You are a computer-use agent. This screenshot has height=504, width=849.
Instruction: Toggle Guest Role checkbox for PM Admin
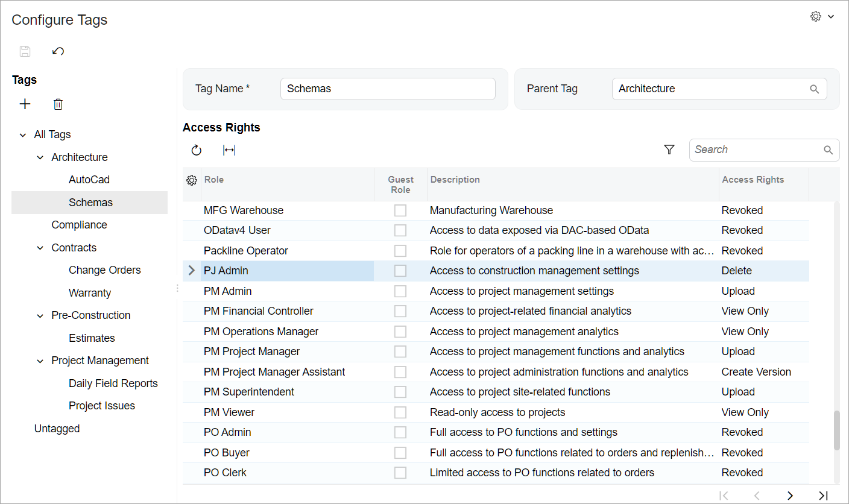coord(400,291)
